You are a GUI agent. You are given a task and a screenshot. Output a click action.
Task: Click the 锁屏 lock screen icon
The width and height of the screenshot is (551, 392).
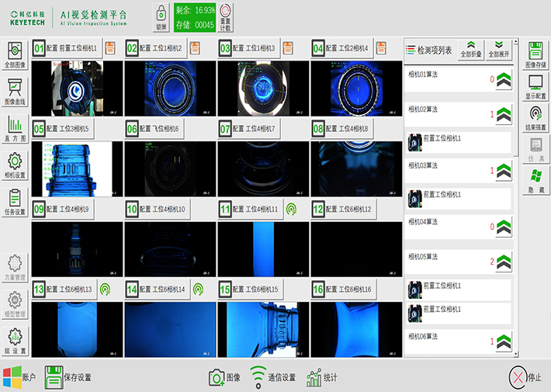tap(161, 17)
